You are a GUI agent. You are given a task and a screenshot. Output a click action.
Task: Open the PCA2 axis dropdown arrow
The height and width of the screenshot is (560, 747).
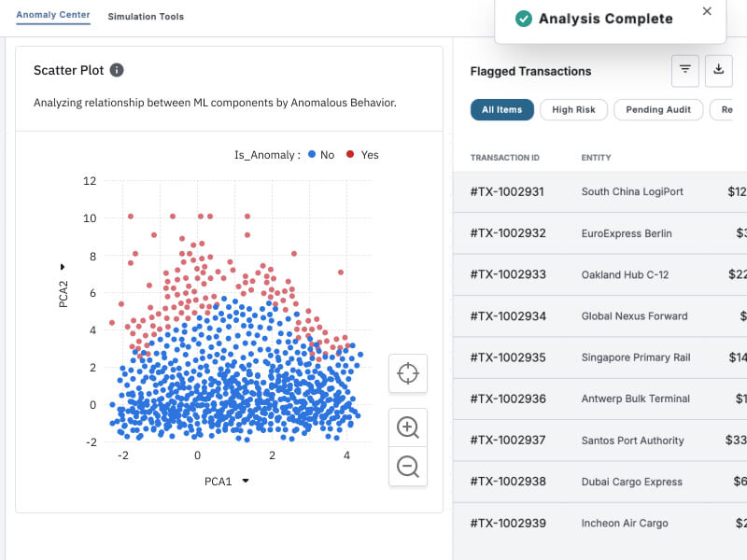63,267
